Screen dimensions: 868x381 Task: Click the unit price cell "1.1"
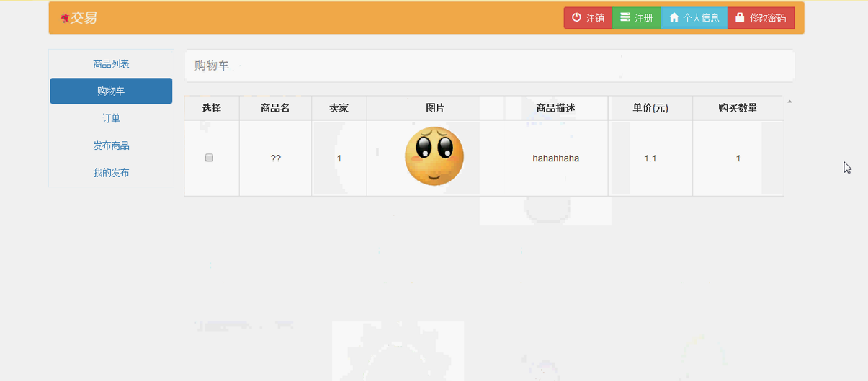(650, 158)
